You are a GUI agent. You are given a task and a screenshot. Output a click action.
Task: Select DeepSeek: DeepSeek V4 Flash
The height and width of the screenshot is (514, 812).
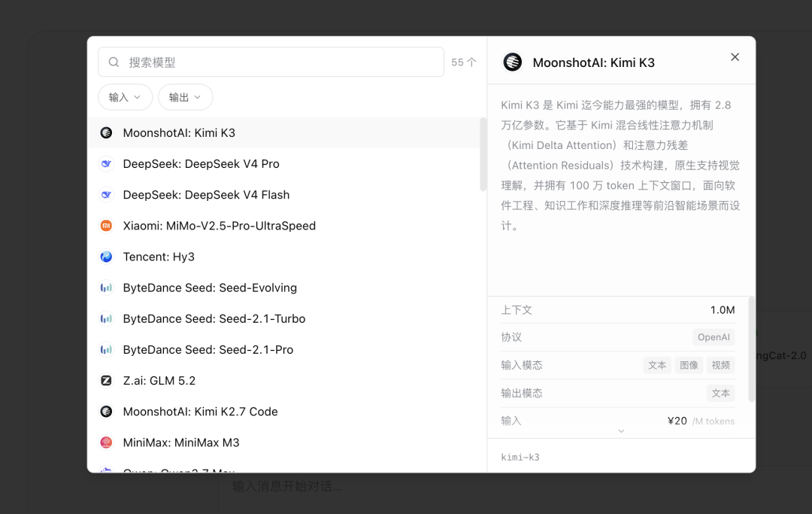coord(283,195)
